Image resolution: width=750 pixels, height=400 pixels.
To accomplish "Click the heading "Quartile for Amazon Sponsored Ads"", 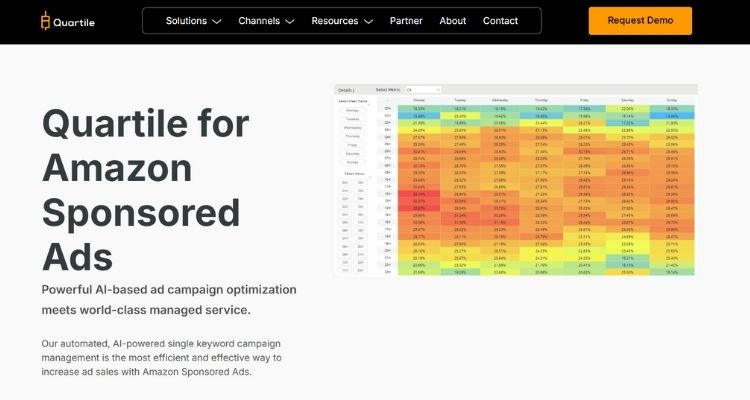I will click(146, 190).
